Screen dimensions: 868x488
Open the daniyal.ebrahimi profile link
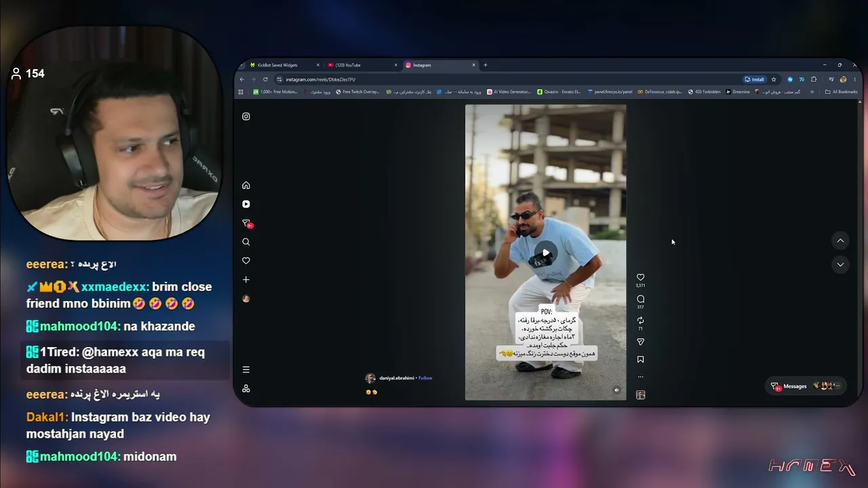[x=397, y=378]
